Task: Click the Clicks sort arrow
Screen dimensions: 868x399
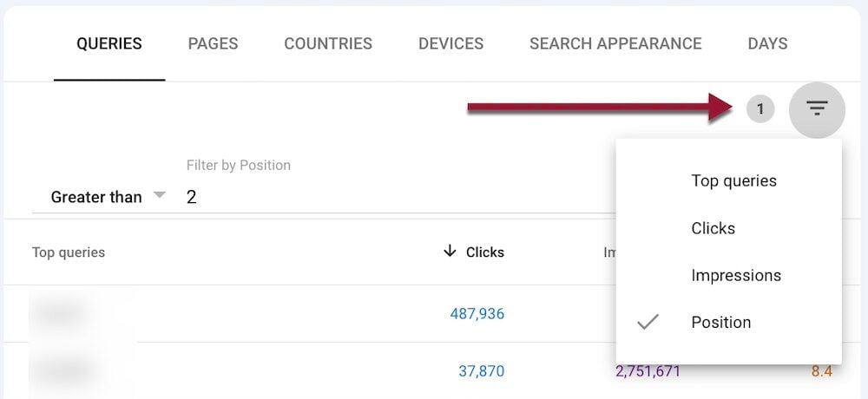Action: (x=450, y=252)
